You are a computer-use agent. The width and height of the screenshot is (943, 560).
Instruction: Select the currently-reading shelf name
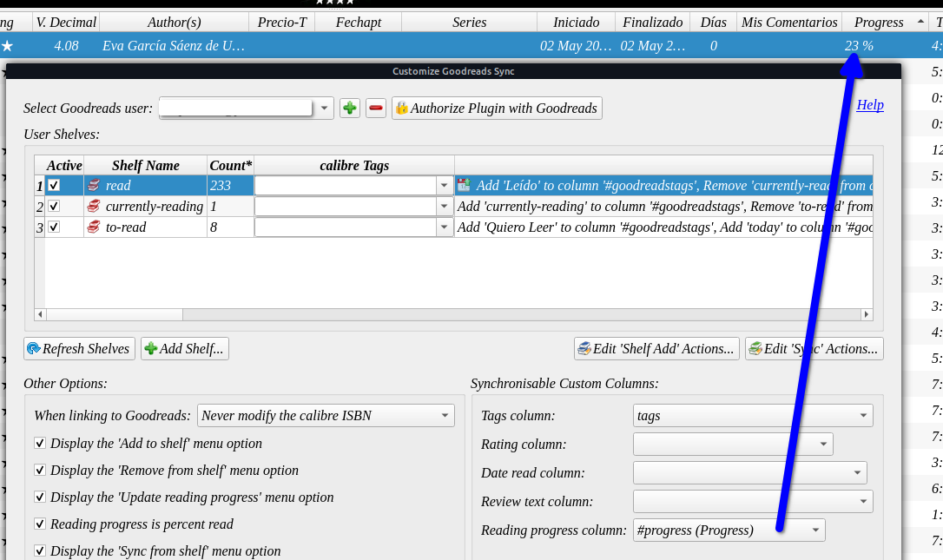(155, 207)
